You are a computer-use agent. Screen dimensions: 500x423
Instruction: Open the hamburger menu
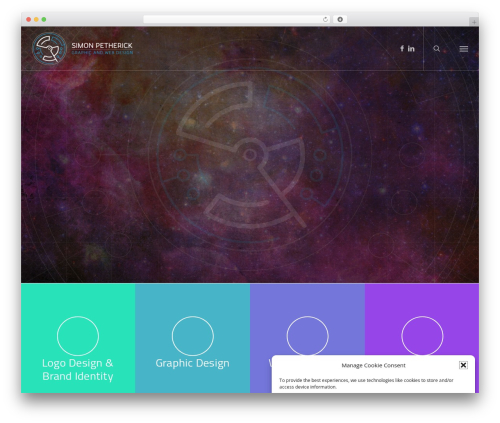pos(464,49)
